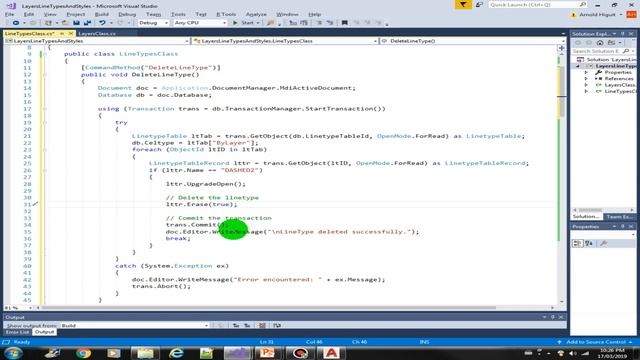Open Internet Explorer from the taskbar
The image size is (640, 360).
[176, 353]
